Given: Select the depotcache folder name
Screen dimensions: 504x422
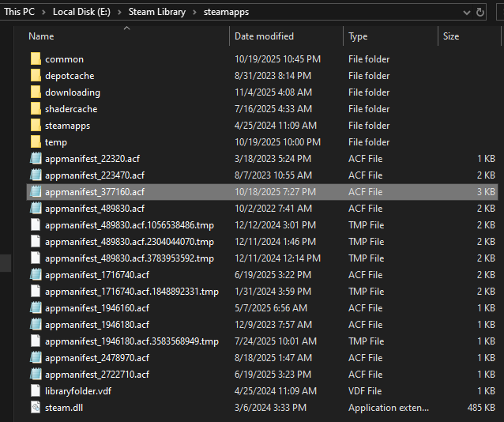Looking at the screenshot, I should click(70, 76).
